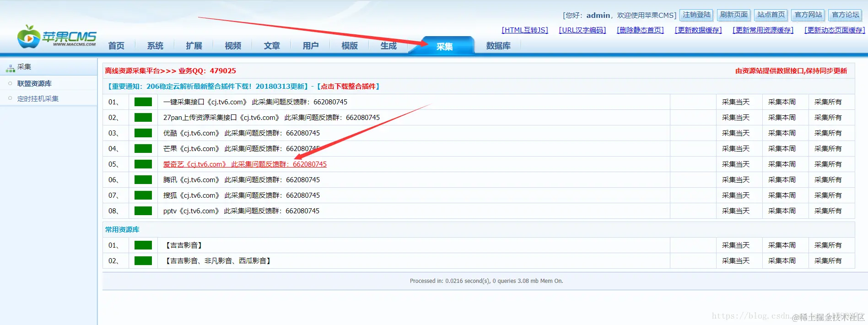Open the 【吉吉影音】 resource link
The width and height of the screenshot is (868, 325).
(184, 245)
